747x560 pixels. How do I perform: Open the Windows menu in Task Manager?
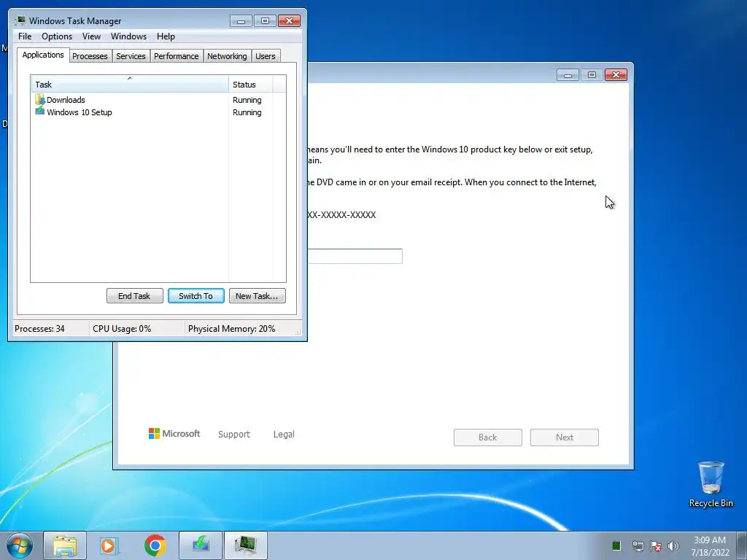click(128, 36)
